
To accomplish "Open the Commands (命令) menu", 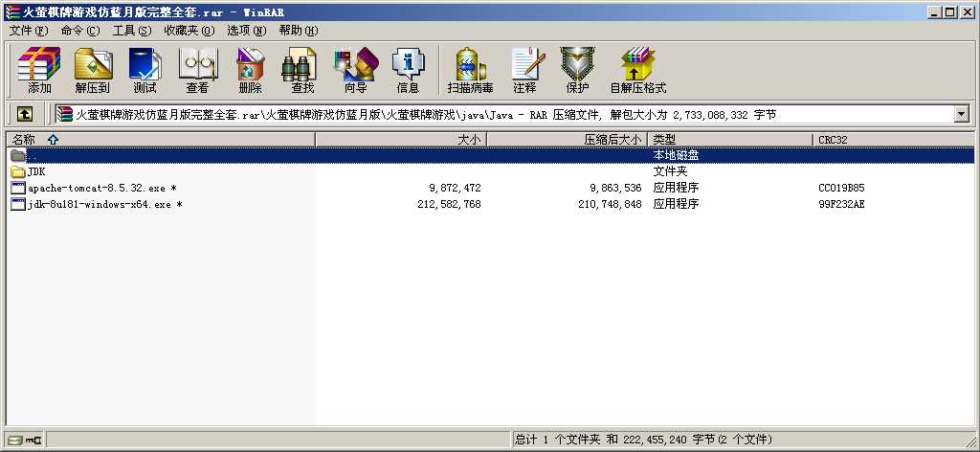I will (80, 31).
